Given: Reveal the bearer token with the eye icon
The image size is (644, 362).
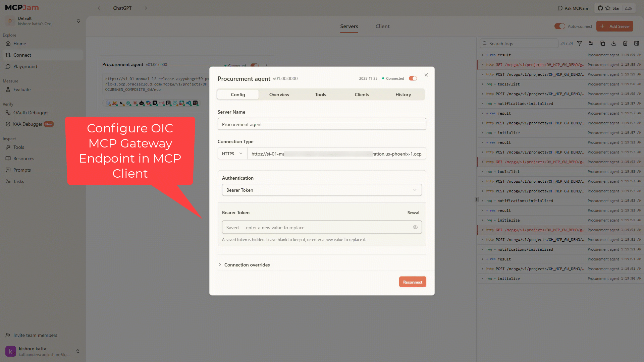Looking at the screenshot, I should click(415, 227).
